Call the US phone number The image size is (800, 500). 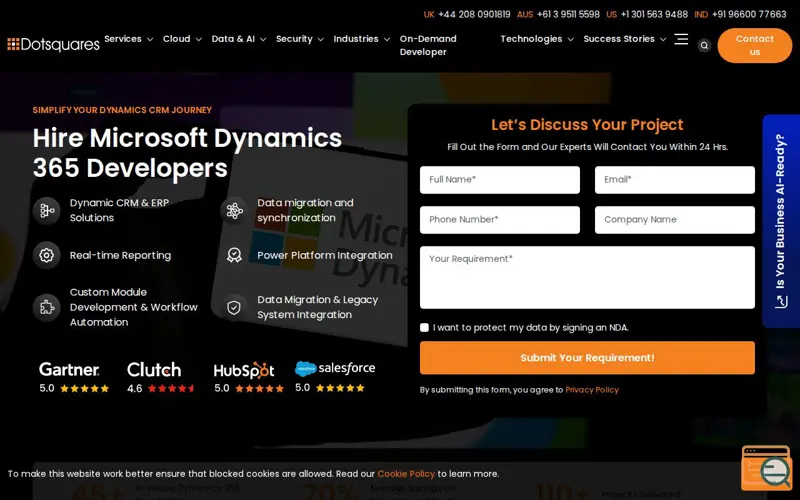tap(654, 14)
